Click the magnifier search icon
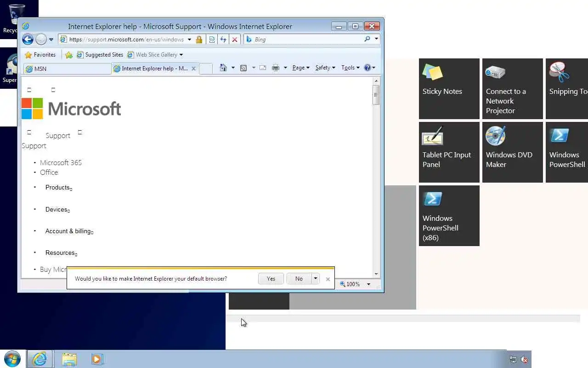588x368 pixels. tap(367, 40)
